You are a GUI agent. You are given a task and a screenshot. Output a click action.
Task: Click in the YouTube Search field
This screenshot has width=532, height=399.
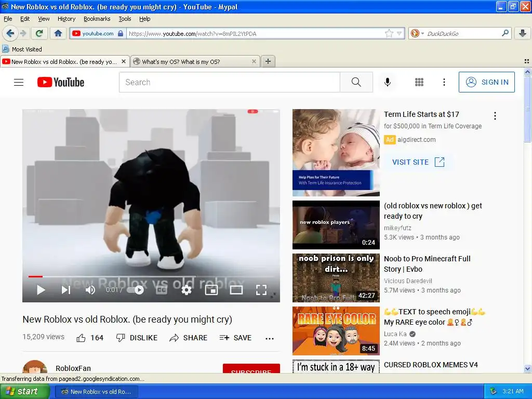click(229, 82)
